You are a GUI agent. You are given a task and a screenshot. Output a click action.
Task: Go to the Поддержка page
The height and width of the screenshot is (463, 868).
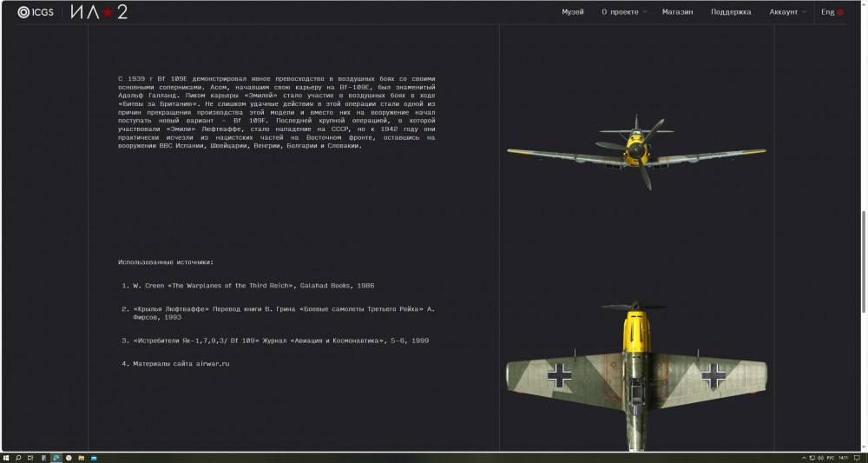731,11
